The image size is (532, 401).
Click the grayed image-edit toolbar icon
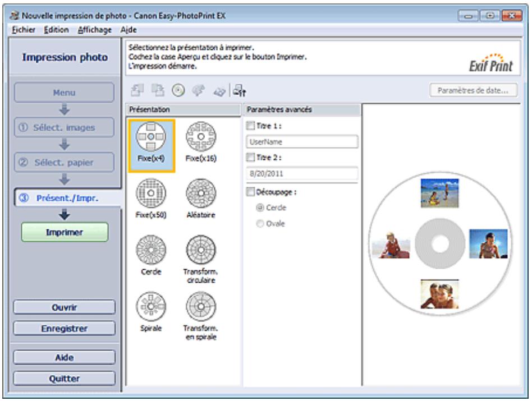(x=199, y=90)
